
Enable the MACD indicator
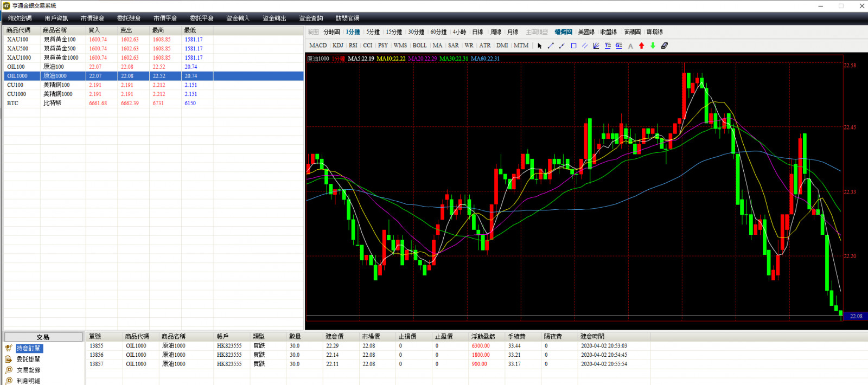[318, 46]
